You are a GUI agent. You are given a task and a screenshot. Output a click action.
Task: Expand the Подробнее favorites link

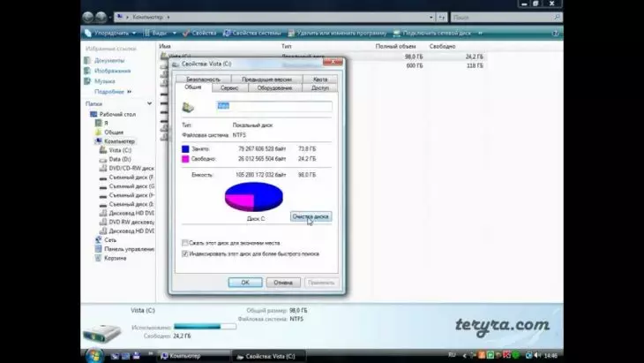(113, 91)
